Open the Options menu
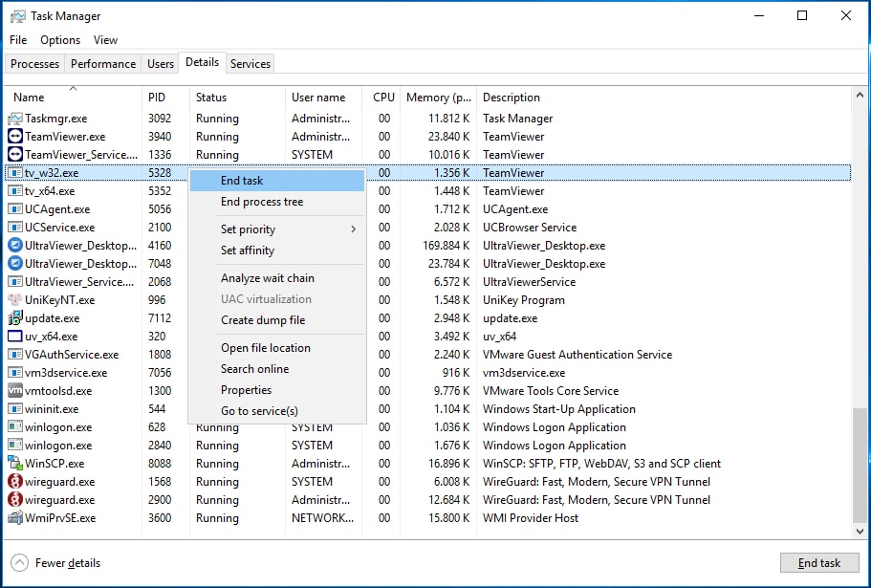The width and height of the screenshot is (871, 588). tap(60, 40)
